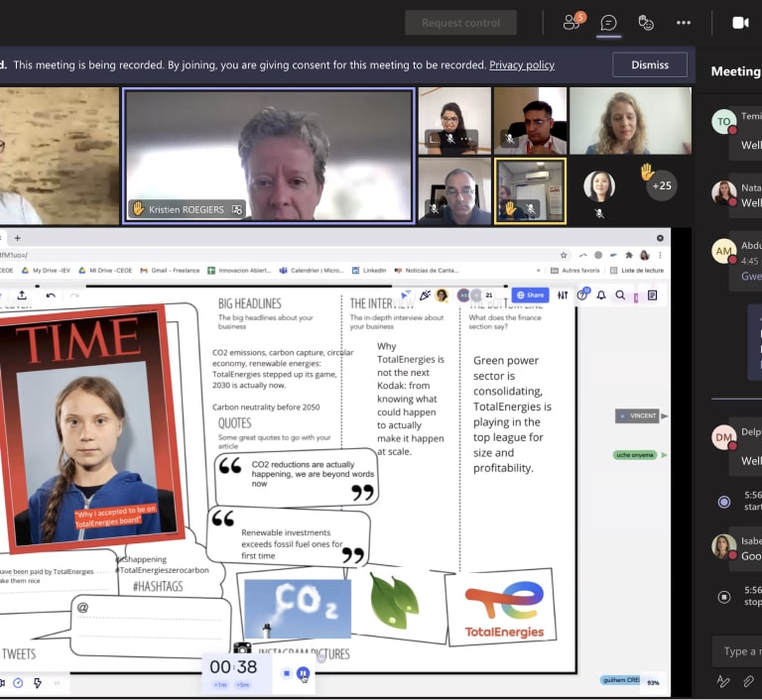Open the board notes panel icon

click(652, 295)
